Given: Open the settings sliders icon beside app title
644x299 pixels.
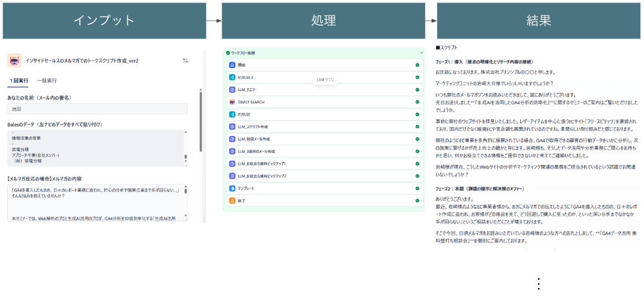Looking at the screenshot, I should click(186, 60).
